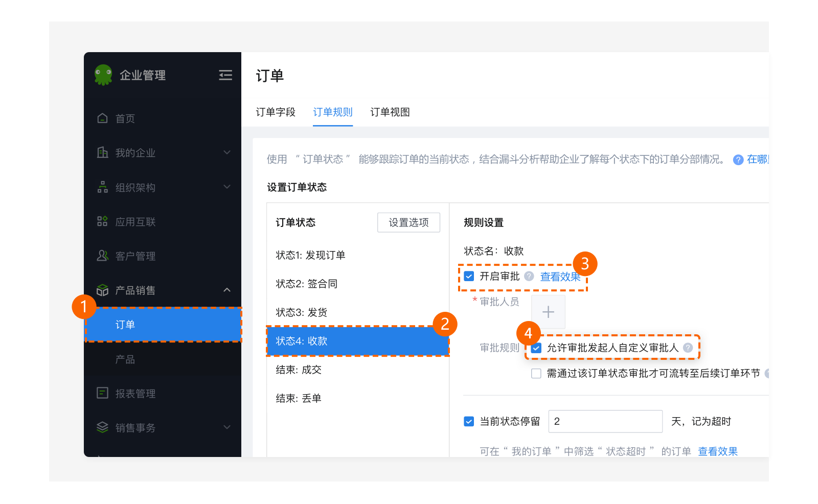Expand the 销售事务 chevron
Viewport: 818px width, 504px height.
tap(227, 427)
